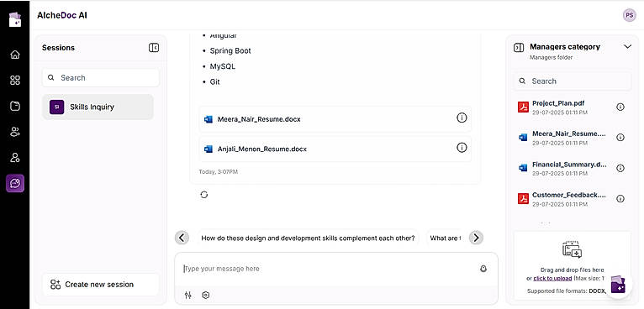Collapse the Managers category panel icon

(519, 47)
